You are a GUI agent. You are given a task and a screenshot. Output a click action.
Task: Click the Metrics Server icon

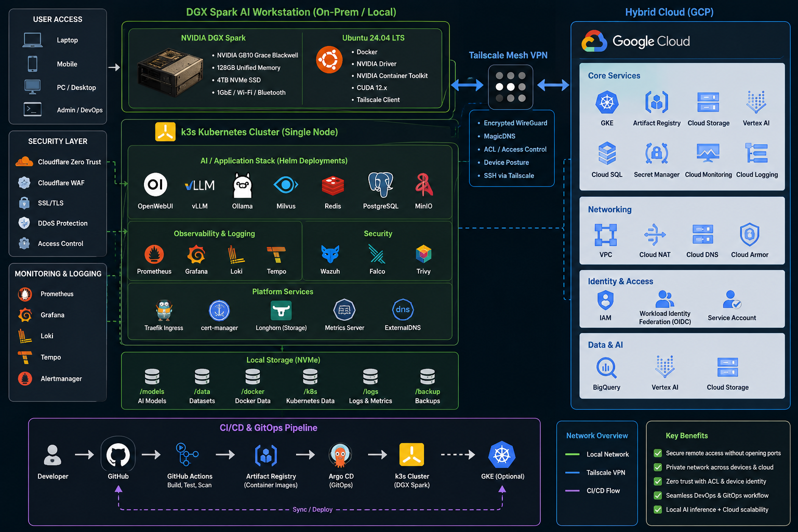344,310
